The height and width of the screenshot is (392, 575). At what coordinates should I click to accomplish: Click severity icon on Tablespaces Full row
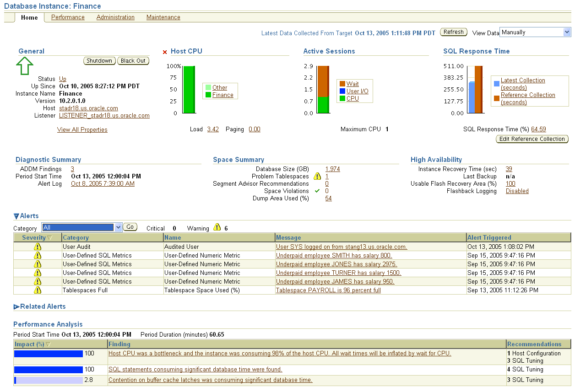pos(38,290)
